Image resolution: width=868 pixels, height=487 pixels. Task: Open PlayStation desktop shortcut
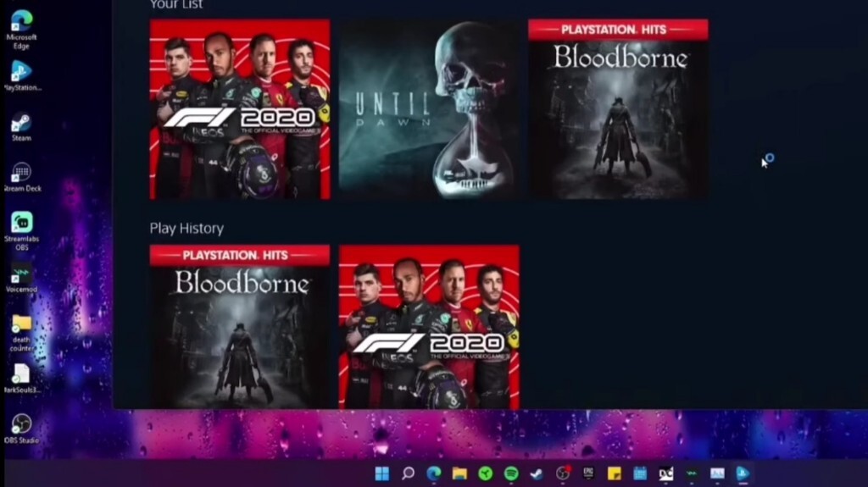pyautogui.click(x=21, y=76)
